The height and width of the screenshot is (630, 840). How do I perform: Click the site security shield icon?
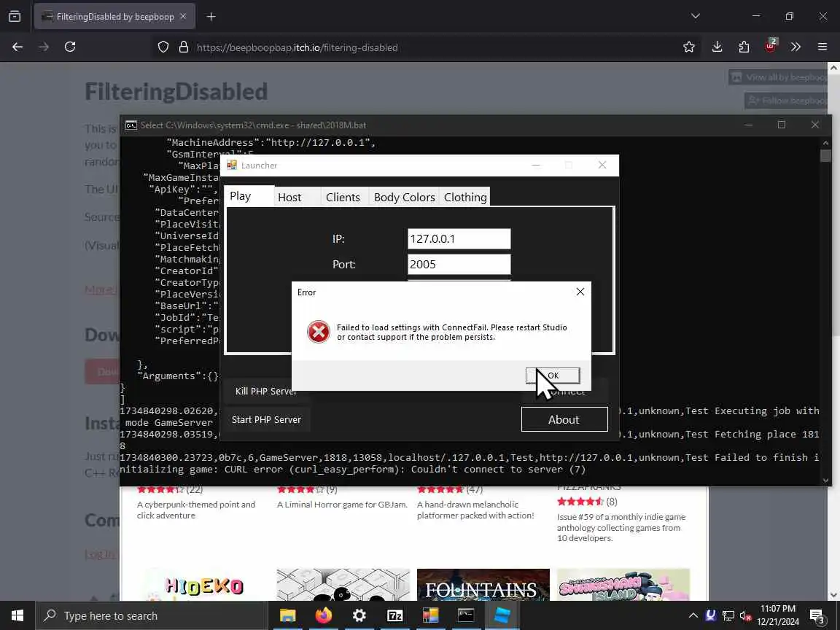pyautogui.click(x=163, y=47)
